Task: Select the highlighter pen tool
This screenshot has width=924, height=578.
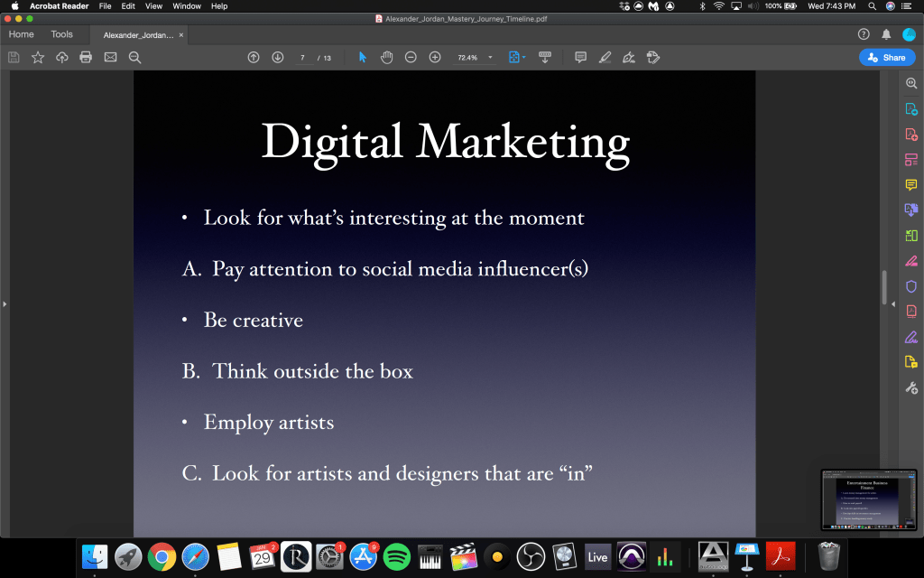Action: [x=605, y=57]
